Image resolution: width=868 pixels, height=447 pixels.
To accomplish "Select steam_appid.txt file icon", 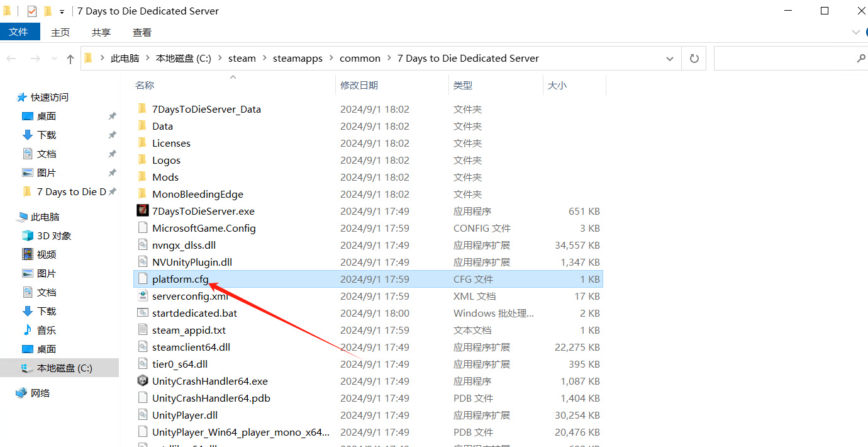I will pyautogui.click(x=142, y=330).
